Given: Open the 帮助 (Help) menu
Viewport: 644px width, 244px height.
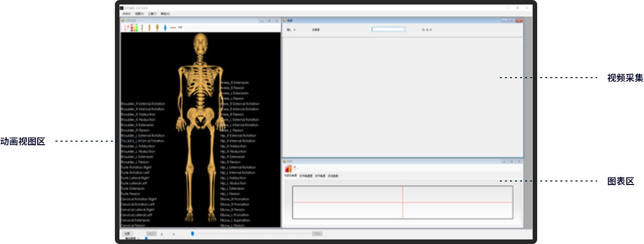Looking at the screenshot, I should [165, 14].
